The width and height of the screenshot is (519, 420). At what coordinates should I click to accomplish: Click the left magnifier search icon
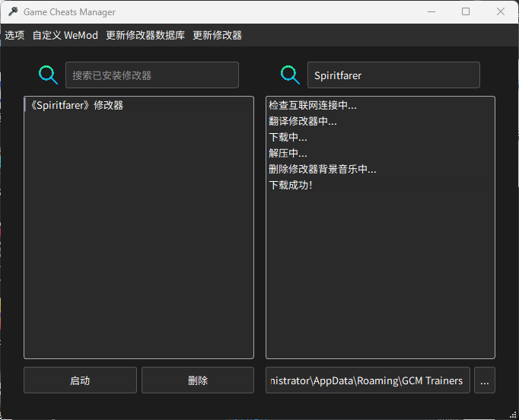point(49,75)
